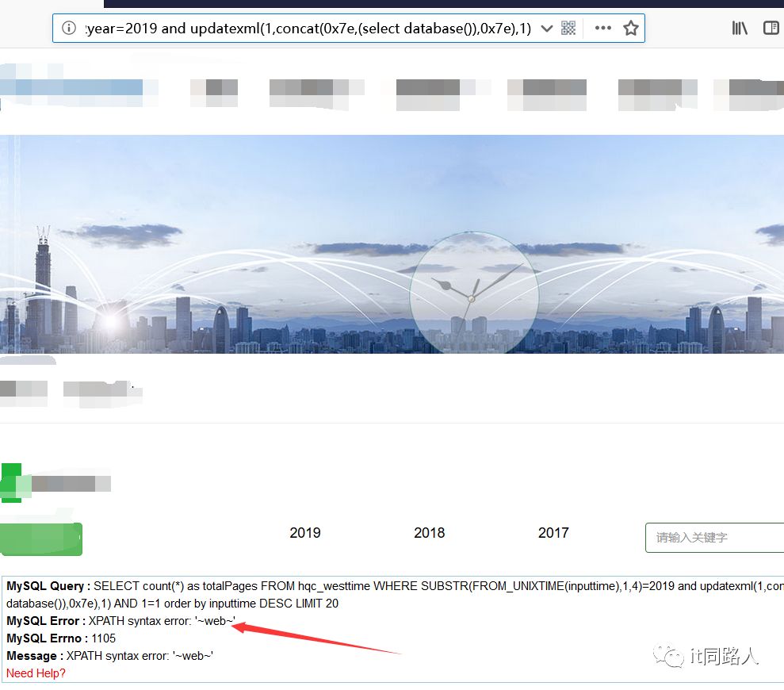Click the 'MySQL Errno : 1105' text
Viewport: 784px width, 690px height.
coord(61,638)
